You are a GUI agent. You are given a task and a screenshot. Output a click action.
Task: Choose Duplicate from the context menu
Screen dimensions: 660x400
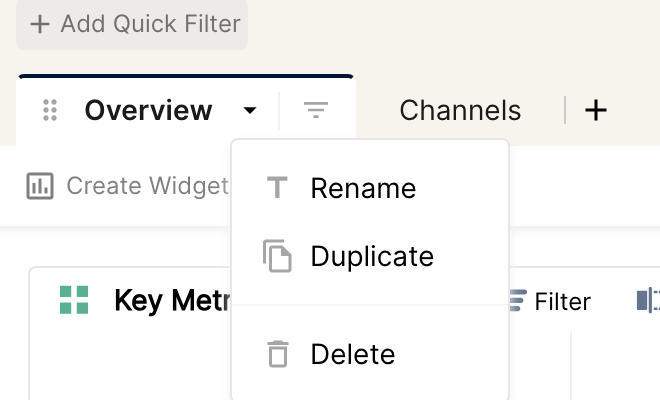click(x=370, y=256)
